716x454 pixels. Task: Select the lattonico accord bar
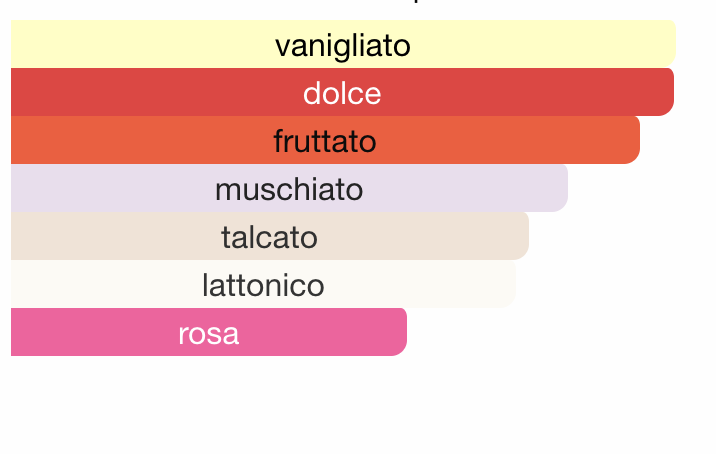coord(263,284)
